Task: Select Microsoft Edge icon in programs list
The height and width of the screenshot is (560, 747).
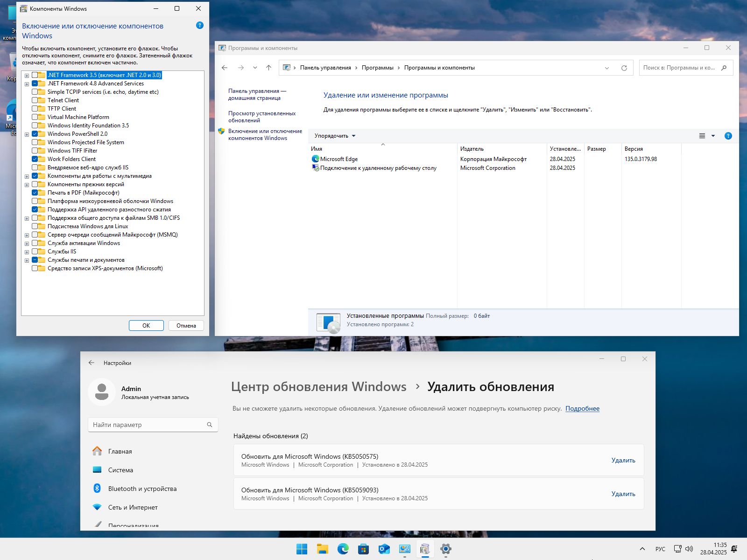Action: 315,159
